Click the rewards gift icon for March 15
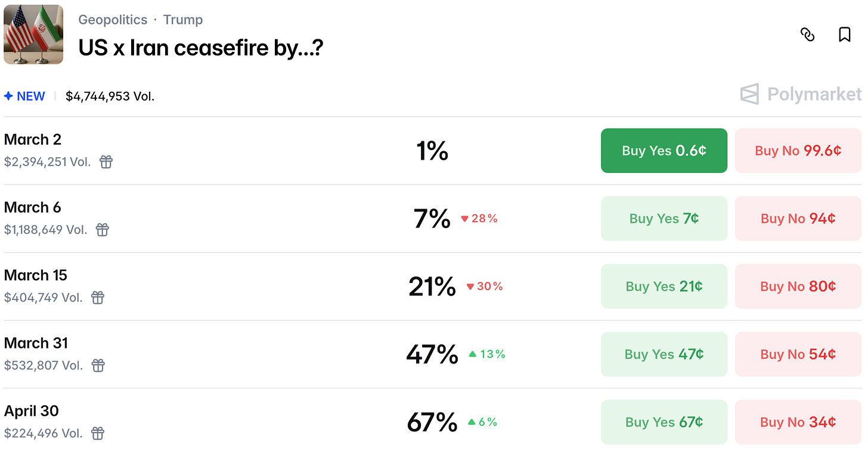Image resolution: width=868 pixels, height=451 pixels. tap(98, 298)
